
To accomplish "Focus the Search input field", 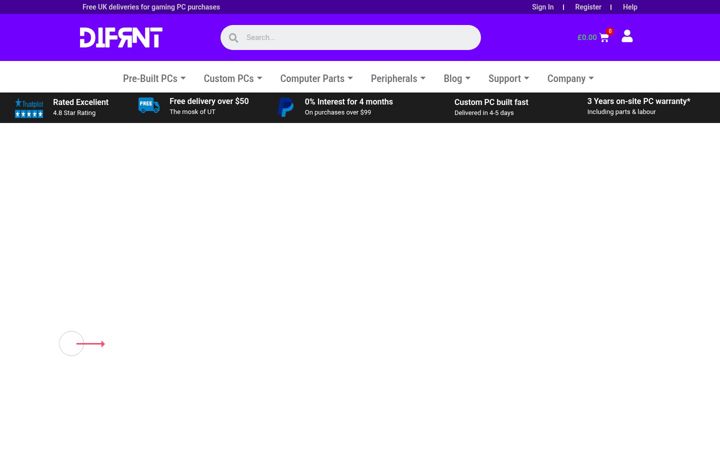I will coord(350,38).
